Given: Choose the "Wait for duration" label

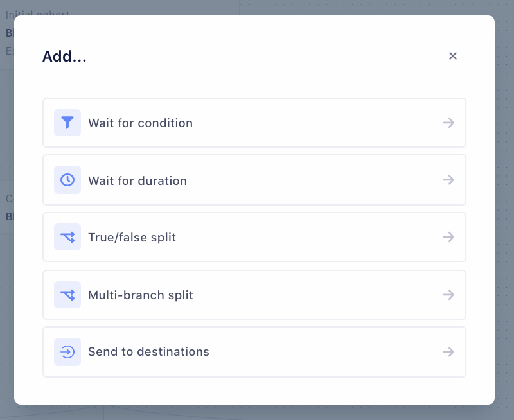Looking at the screenshot, I should click(137, 181).
